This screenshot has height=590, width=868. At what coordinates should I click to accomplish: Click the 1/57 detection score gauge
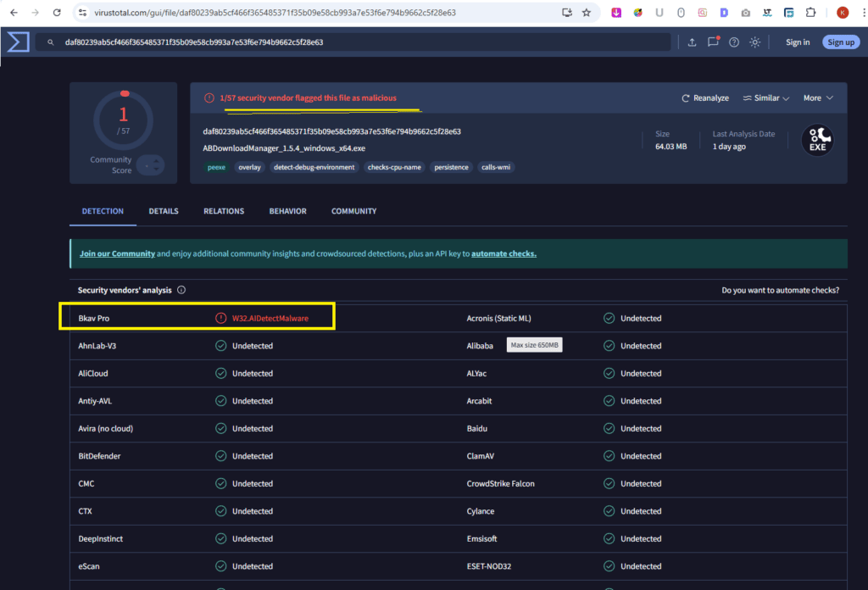(124, 120)
